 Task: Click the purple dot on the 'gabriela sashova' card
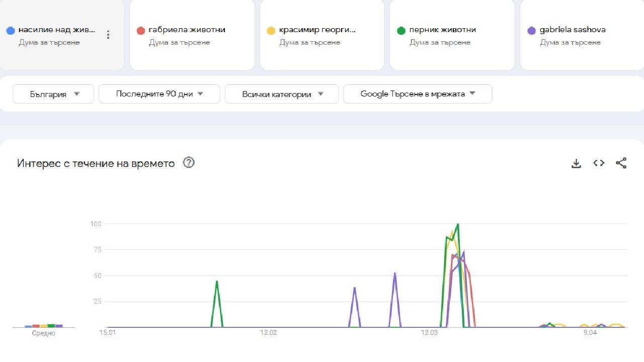tap(531, 30)
